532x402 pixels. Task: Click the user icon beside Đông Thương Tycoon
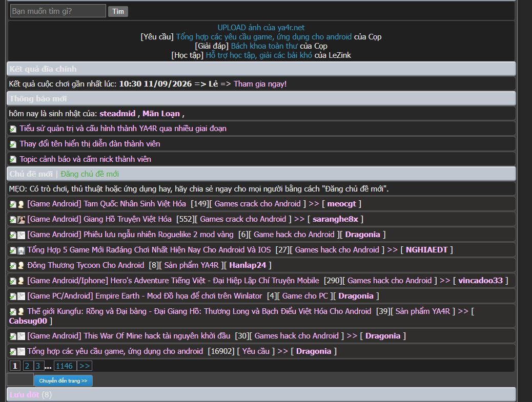(x=21, y=266)
